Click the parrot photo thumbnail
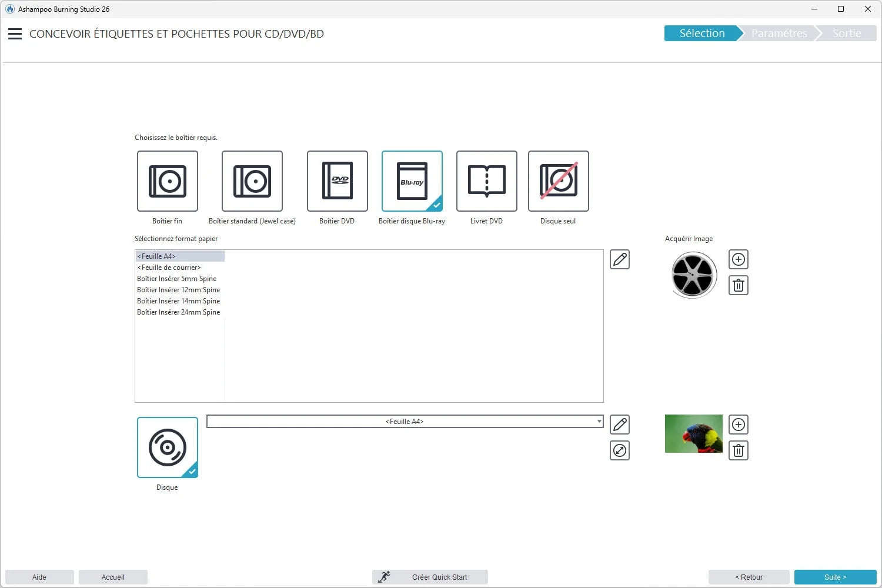Image resolution: width=882 pixels, height=588 pixels. [694, 433]
